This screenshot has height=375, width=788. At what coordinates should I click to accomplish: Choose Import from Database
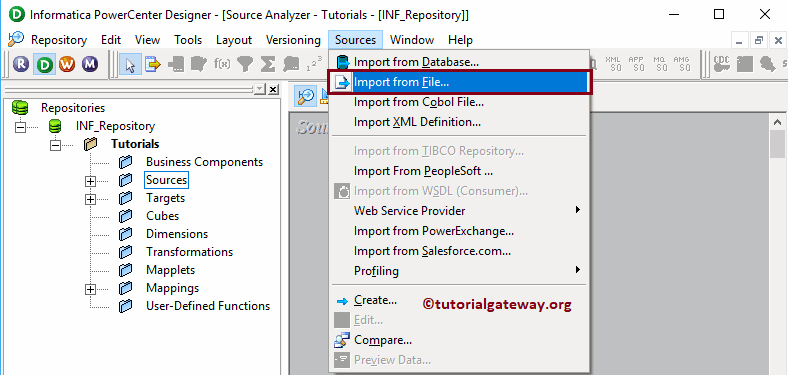click(459, 62)
